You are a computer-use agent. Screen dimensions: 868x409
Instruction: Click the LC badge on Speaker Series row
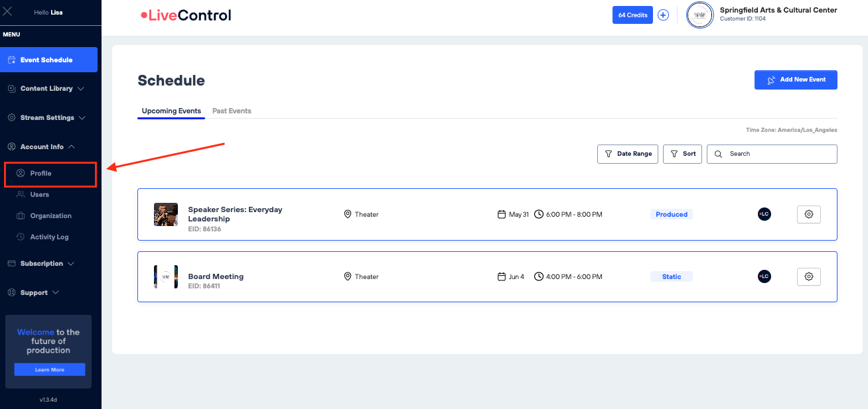[x=764, y=214]
